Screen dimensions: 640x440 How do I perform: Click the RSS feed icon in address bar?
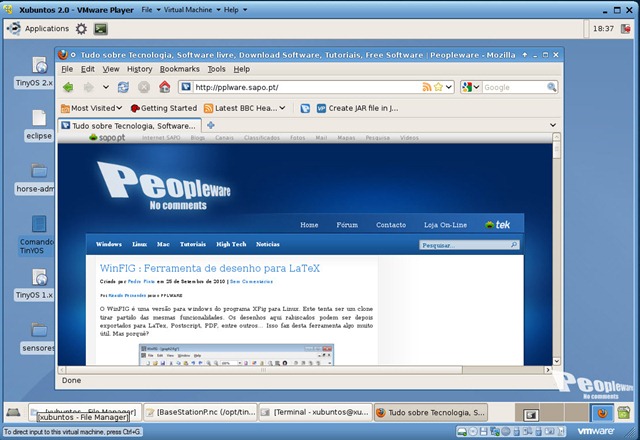[x=427, y=87]
